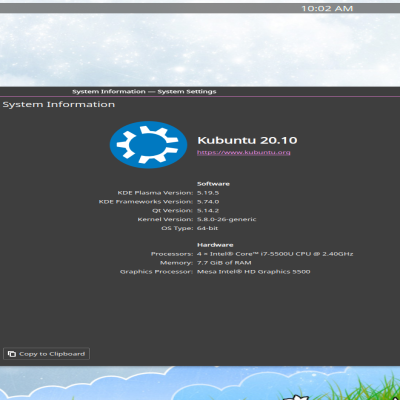Screen dimensions: 400x400
Task: Select KDE Frameworks Version value 5.74.0
Action: pos(208,202)
